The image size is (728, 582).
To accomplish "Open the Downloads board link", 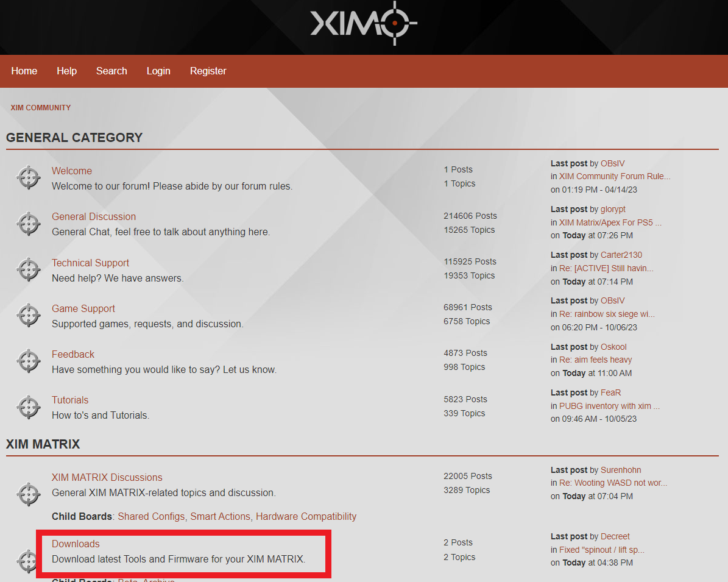I will pos(76,544).
